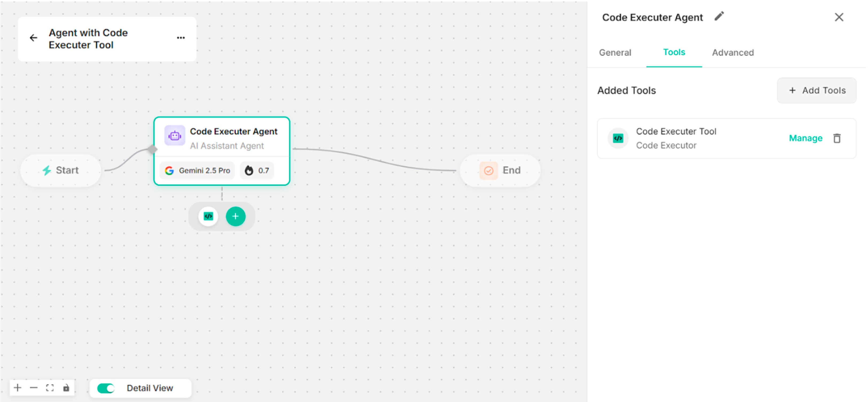Image resolution: width=868 pixels, height=402 pixels.
Task: Click the fit-to-screen icon in bottom toolbar
Action: coord(50,388)
